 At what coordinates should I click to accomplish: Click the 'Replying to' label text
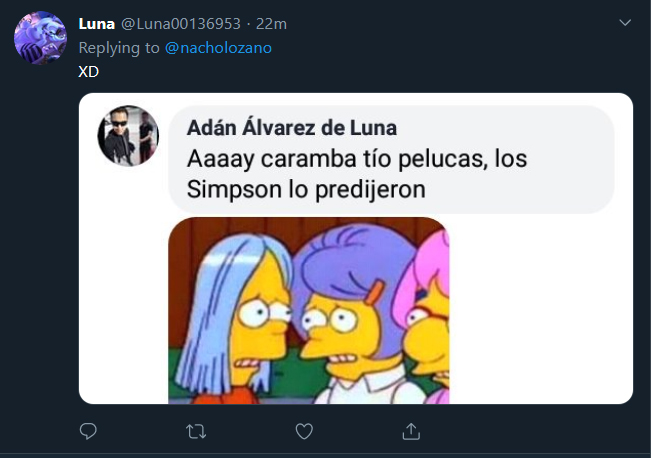pyautogui.click(x=119, y=48)
